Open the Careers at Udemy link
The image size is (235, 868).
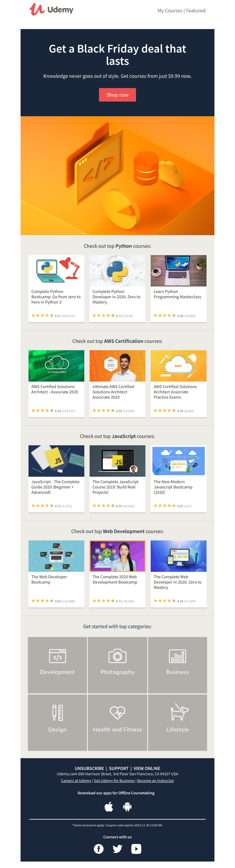(x=76, y=781)
